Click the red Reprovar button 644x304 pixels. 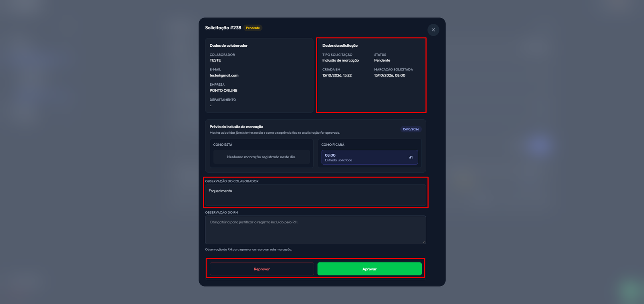(x=262, y=269)
